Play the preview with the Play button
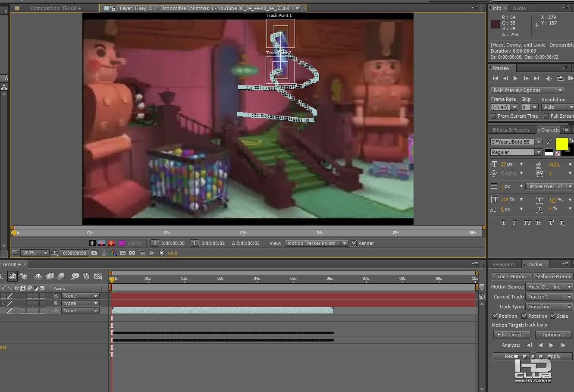574x392 pixels. click(x=515, y=78)
